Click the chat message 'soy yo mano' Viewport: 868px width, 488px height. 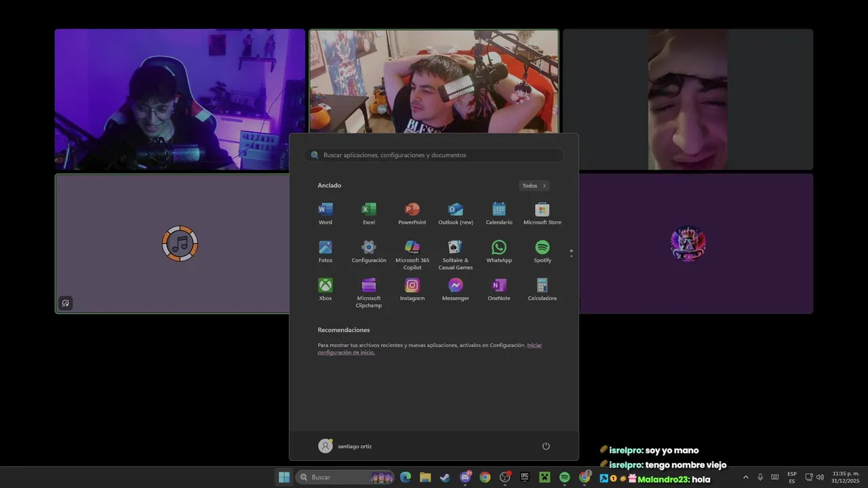pyautogui.click(x=672, y=450)
